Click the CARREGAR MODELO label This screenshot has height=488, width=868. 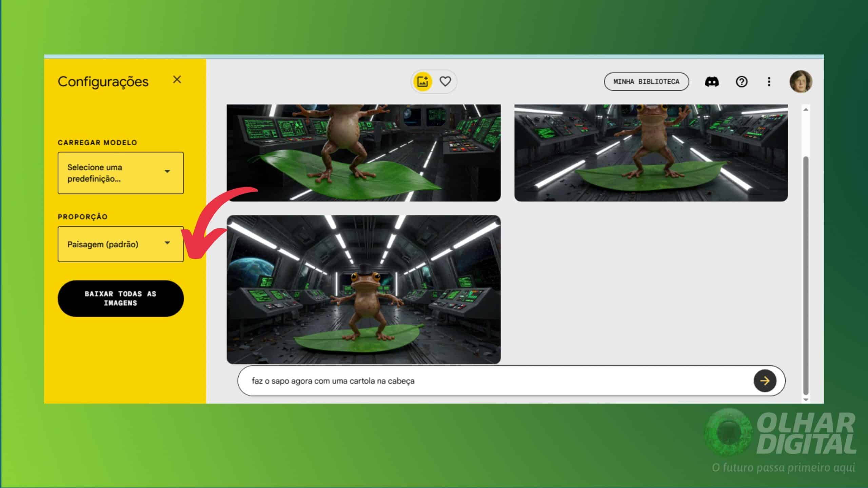click(x=97, y=143)
